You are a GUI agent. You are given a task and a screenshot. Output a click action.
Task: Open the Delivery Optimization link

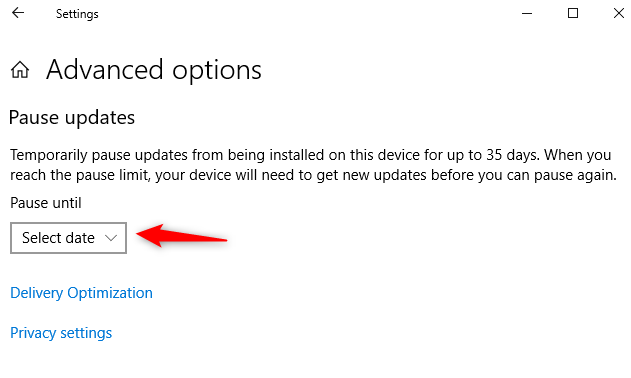pos(81,293)
